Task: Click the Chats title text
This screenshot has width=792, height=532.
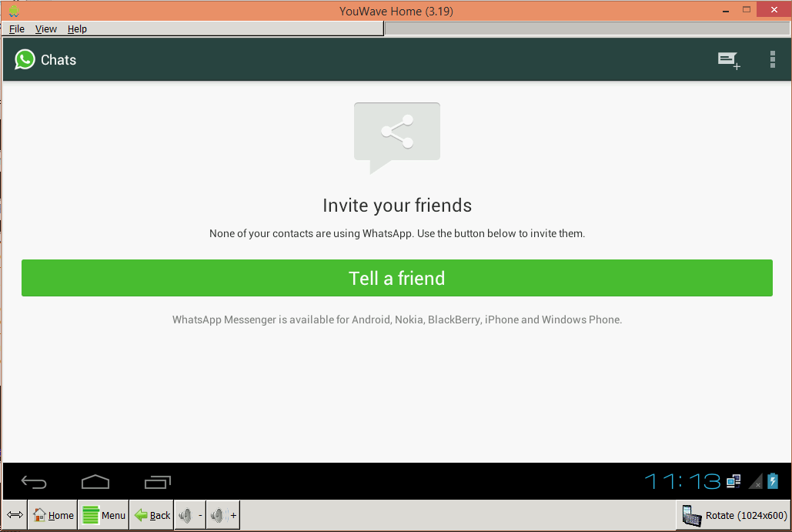Action: 58,60
